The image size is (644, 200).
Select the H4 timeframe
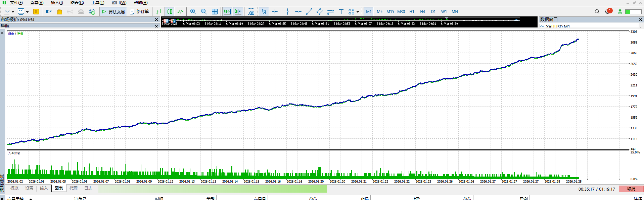(x=422, y=12)
